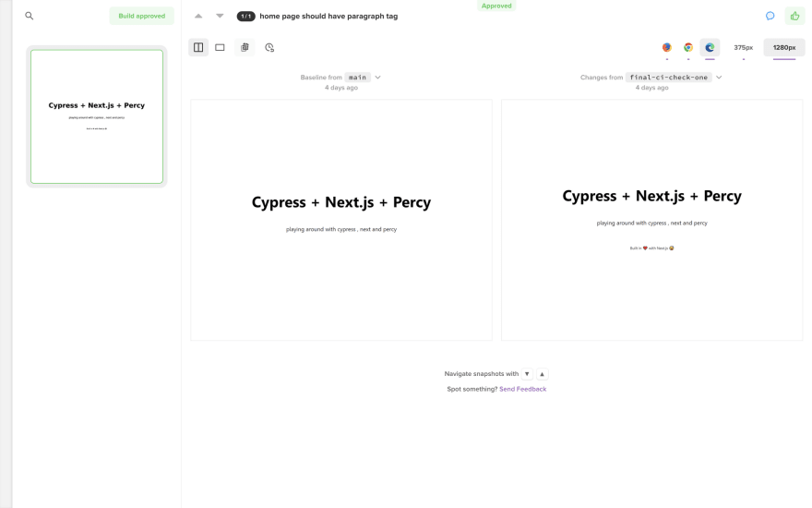Expand the Changes from final-ci-check-one dropdown
Viewport: 812px width, 508px height.
tap(719, 78)
